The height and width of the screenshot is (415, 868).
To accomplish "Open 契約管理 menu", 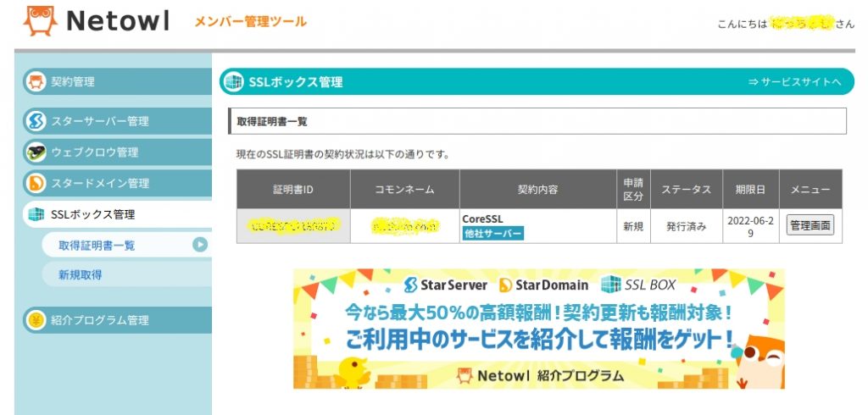I will pyautogui.click(x=117, y=82).
